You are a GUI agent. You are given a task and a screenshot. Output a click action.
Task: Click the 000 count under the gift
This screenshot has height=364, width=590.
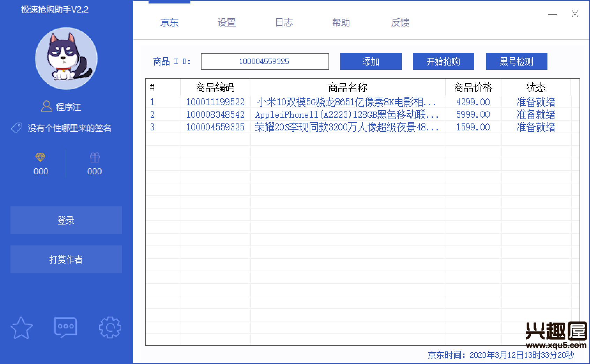click(94, 171)
